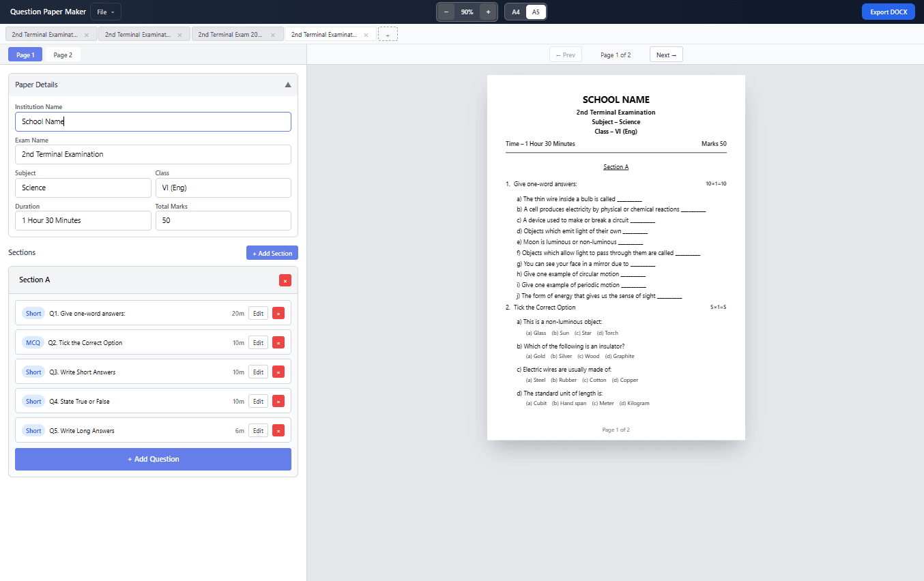The image size is (924, 581).
Task: Open the 2nd Terminal Exam 20... tab
Action: (x=230, y=35)
